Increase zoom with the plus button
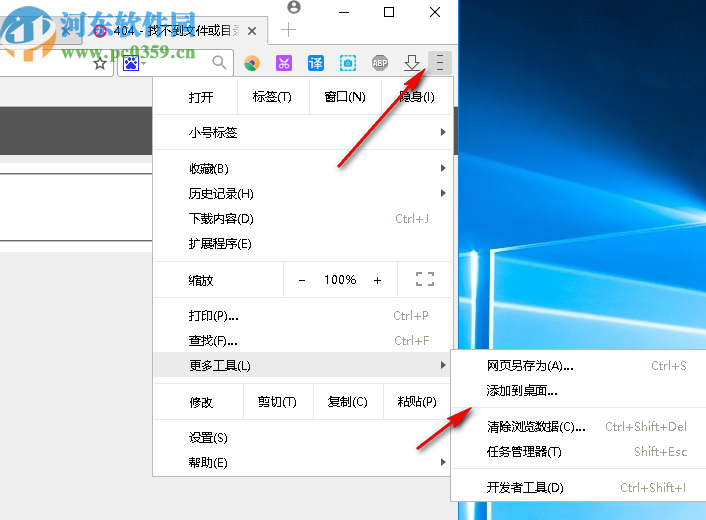This screenshot has height=520, width=706. [377, 280]
